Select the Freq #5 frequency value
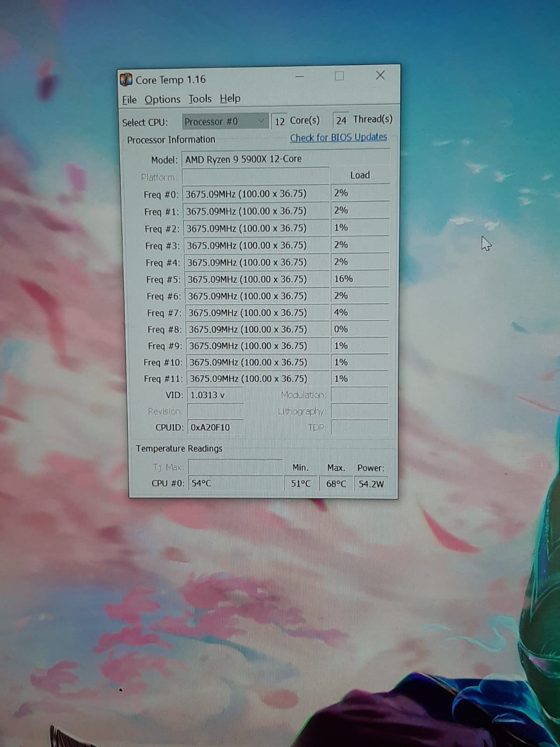The height and width of the screenshot is (747, 560). 257,279
